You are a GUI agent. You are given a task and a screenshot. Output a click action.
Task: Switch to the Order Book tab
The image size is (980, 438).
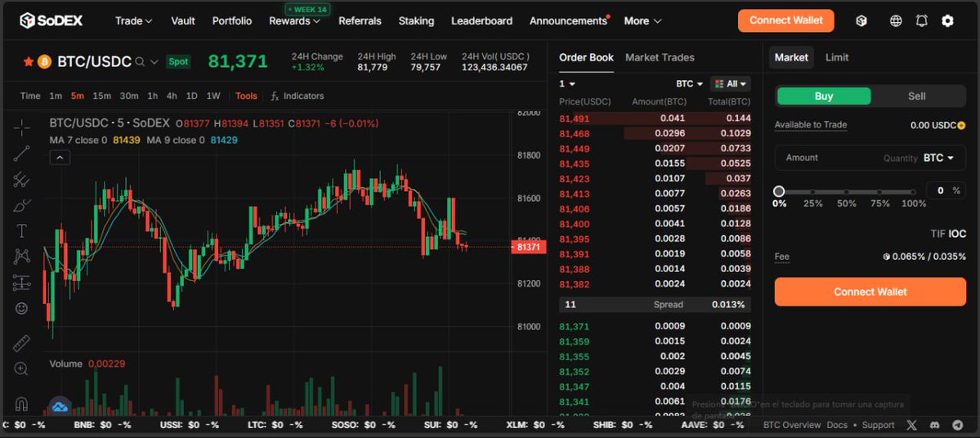586,57
